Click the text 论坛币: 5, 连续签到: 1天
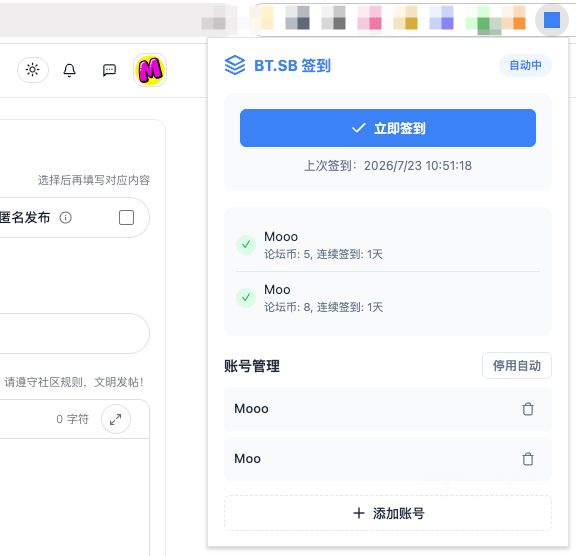The image size is (576, 556). [323, 254]
